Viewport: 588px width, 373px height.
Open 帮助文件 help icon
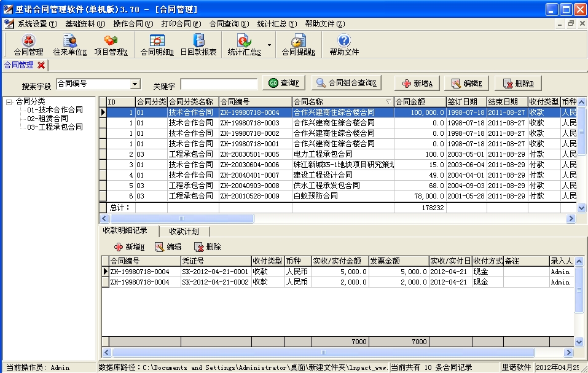[x=344, y=44]
